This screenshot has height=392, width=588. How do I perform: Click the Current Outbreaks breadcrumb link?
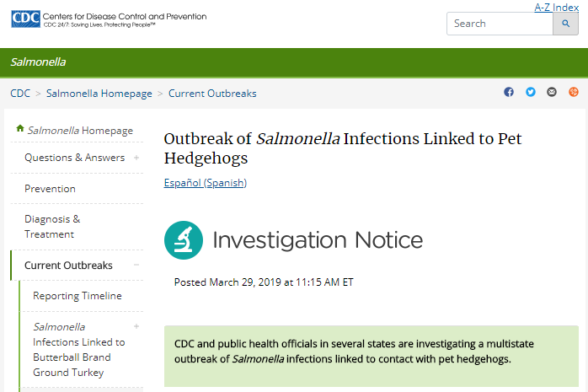click(212, 94)
